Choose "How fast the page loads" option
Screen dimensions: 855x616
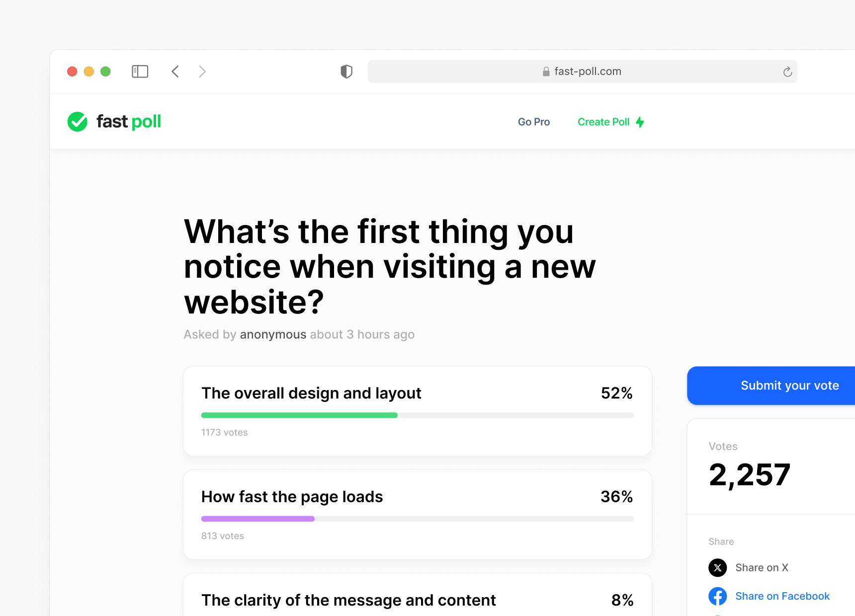pos(418,515)
